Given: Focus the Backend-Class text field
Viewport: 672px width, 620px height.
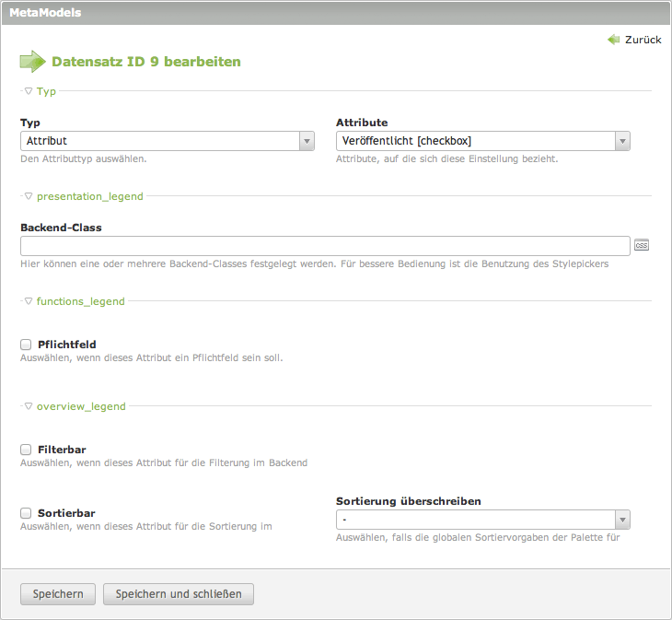Looking at the screenshot, I should [325, 246].
